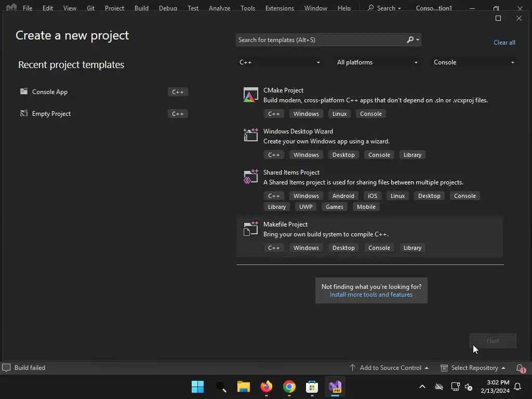
Task: Open the File menu
Action: (28, 8)
